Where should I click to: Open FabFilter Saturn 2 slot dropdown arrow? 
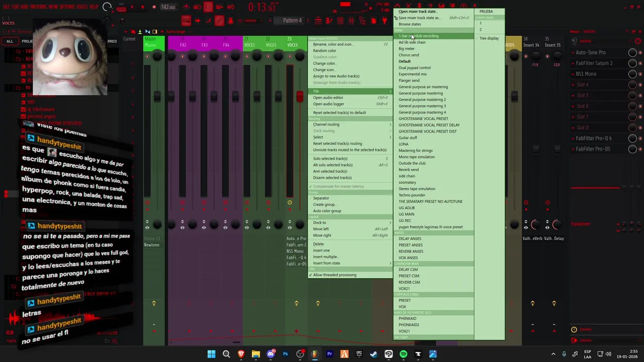click(x=573, y=63)
